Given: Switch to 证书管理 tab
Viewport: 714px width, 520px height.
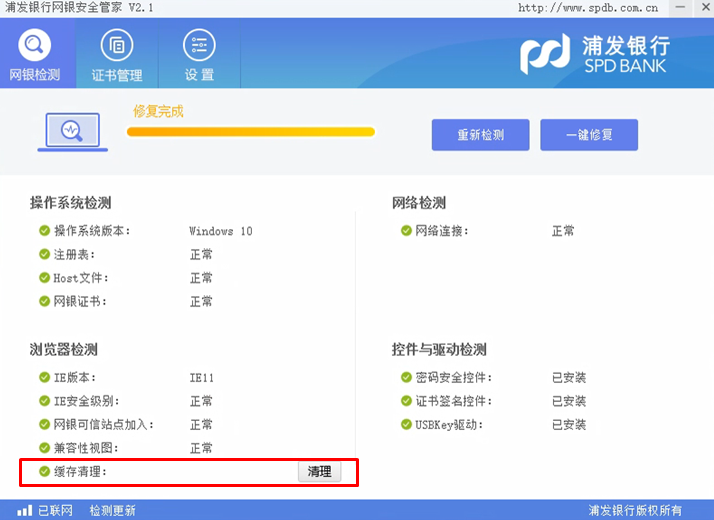Looking at the screenshot, I should [x=117, y=54].
